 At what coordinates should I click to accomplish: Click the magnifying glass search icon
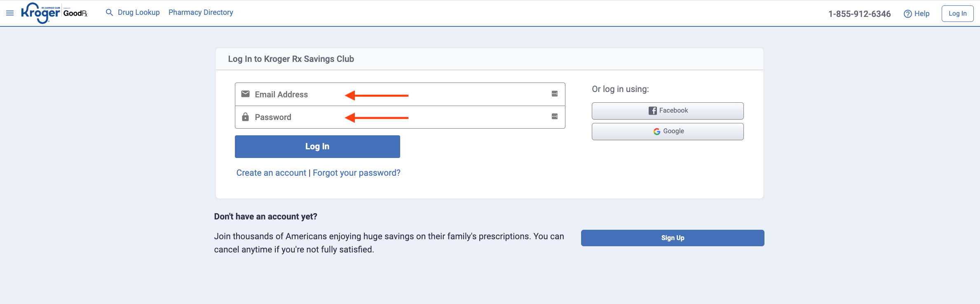[x=109, y=12]
